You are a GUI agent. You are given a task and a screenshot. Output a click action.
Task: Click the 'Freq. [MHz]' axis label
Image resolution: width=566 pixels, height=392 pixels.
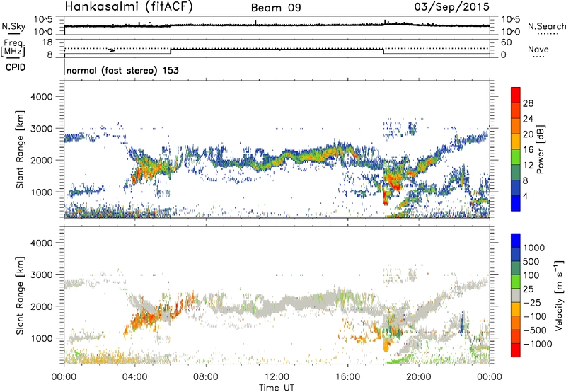tap(13, 48)
